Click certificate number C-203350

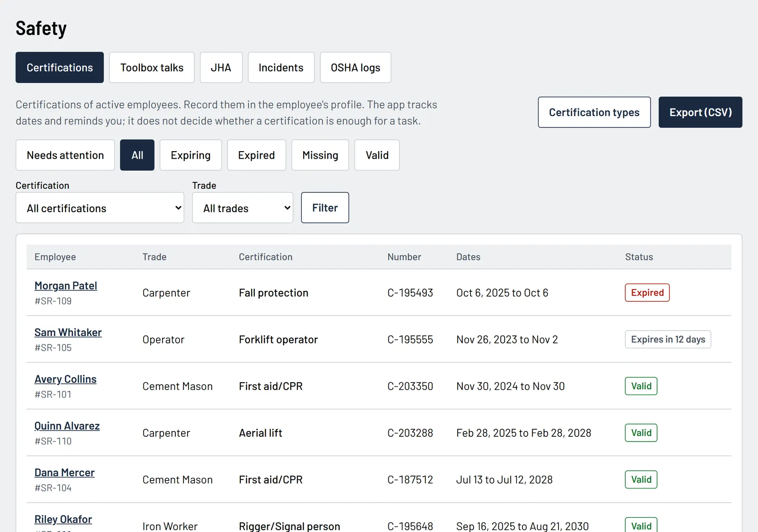410,386
